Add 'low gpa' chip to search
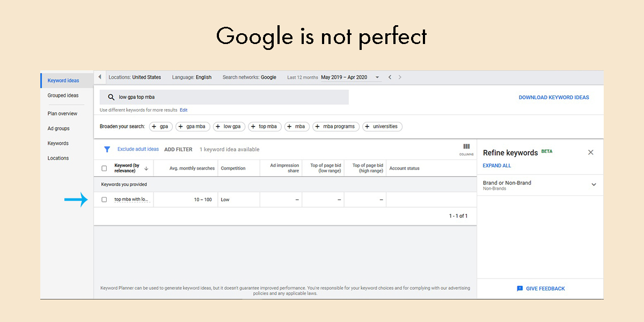 coord(229,127)
